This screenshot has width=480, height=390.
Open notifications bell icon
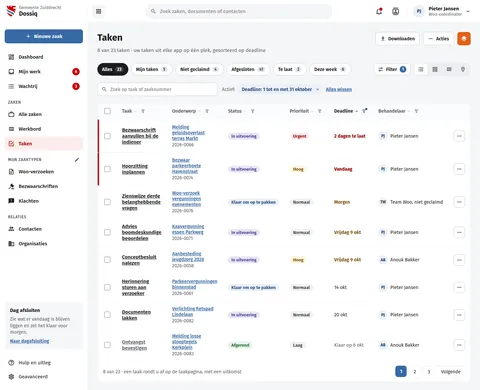(379, 11)
